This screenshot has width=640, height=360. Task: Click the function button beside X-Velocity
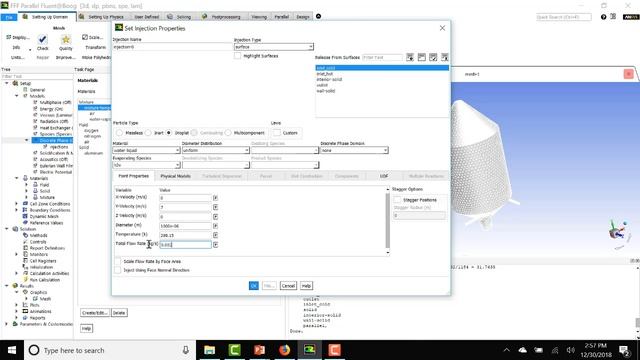pos(216,198)
